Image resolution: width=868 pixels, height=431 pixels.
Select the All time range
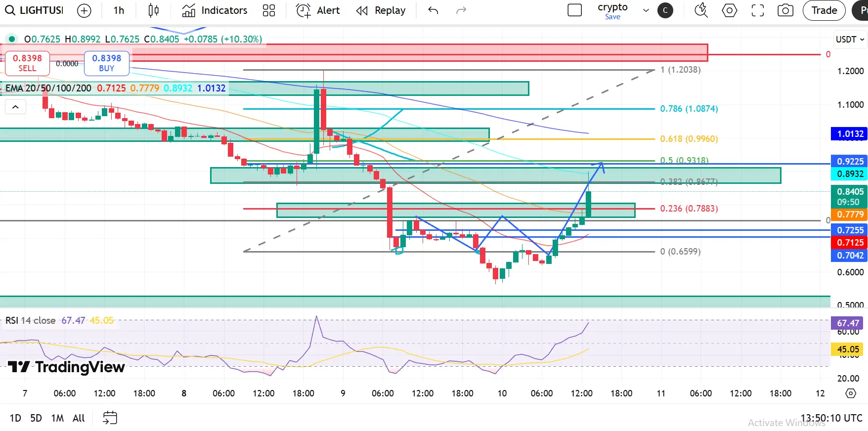tap(79, 418)
